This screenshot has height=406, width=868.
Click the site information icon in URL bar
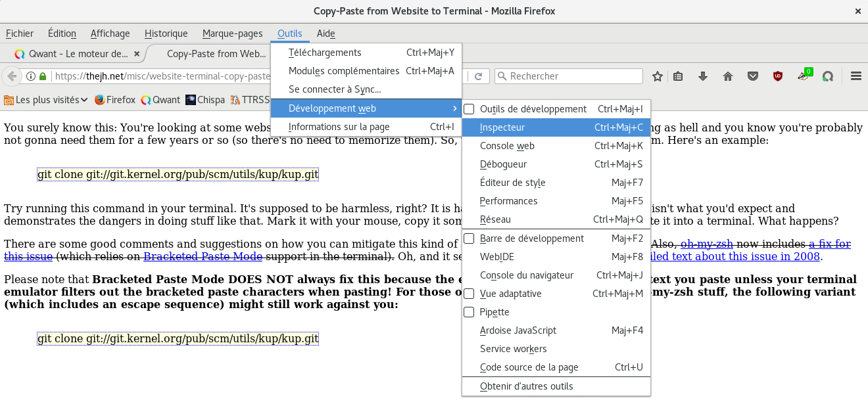tap(30, 76)
